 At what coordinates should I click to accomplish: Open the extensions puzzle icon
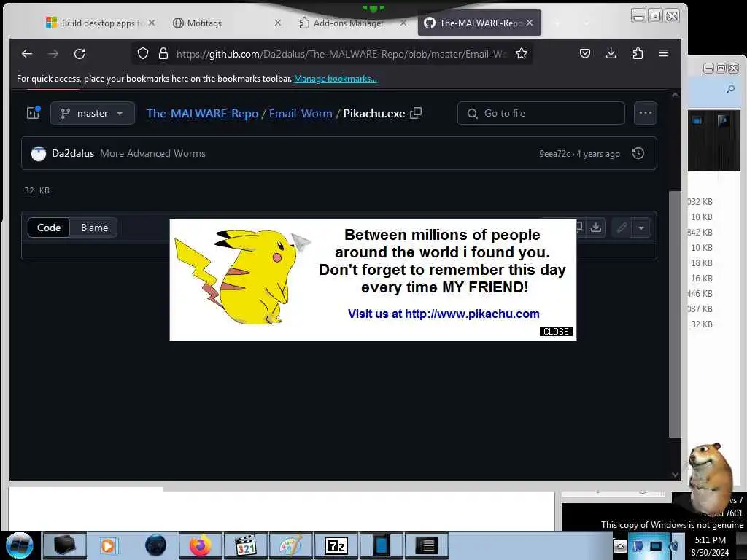(x=638, y=53)
